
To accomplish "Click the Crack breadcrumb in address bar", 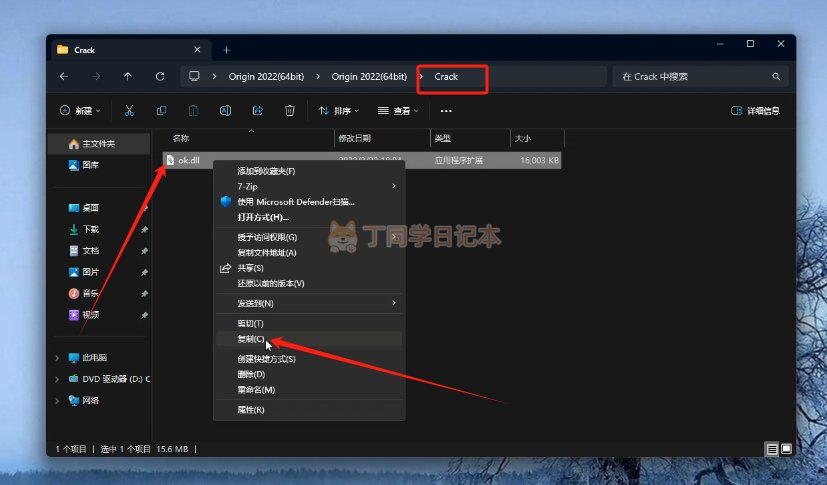I will [x=446, y=76].
